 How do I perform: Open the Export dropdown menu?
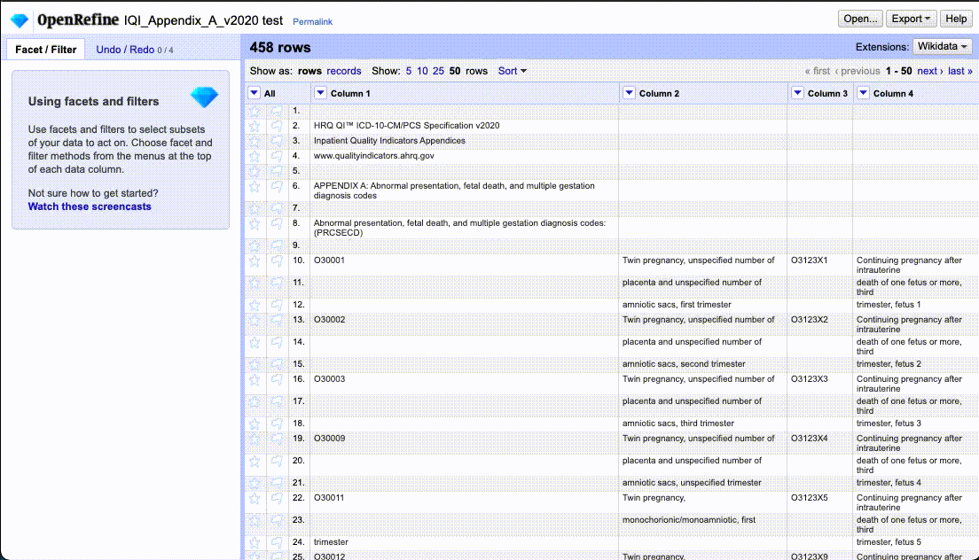pos(911,19)
